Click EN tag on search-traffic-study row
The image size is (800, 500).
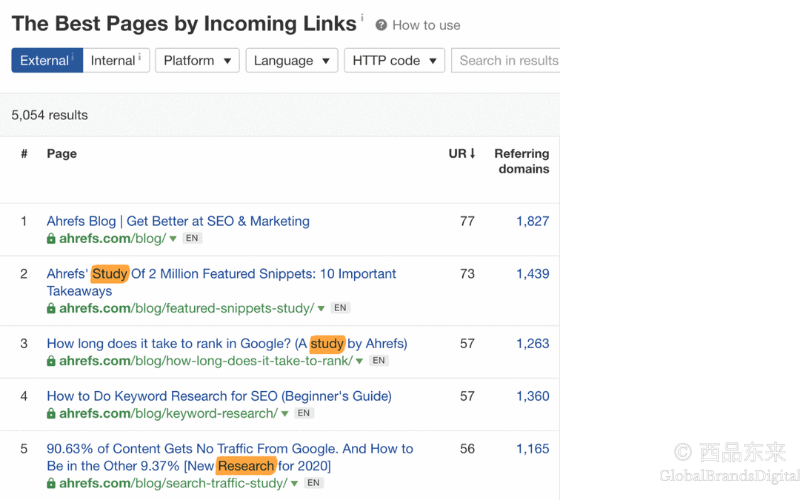pos(313,483)
